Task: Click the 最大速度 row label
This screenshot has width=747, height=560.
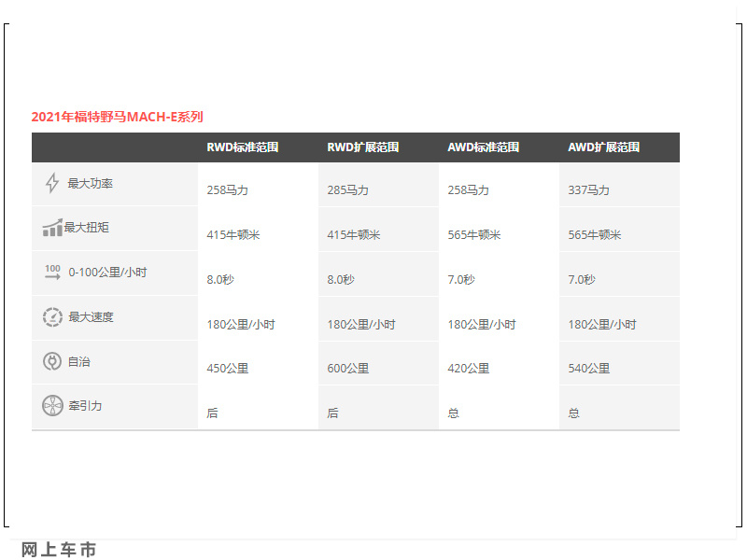Action: pyautogui.click(x=91, y=317)
